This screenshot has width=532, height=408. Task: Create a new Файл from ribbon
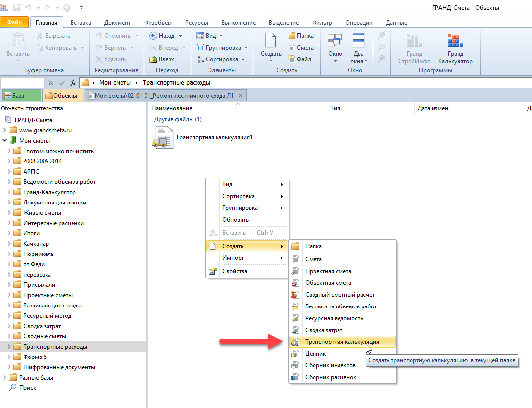[300, 59]
